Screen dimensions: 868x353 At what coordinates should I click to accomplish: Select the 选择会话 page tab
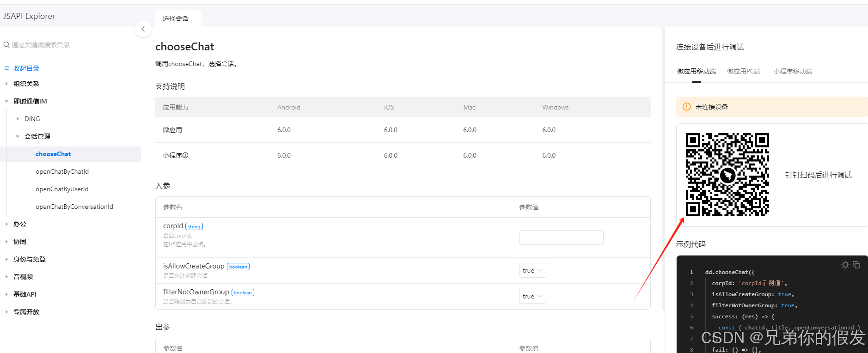point(178,18)
